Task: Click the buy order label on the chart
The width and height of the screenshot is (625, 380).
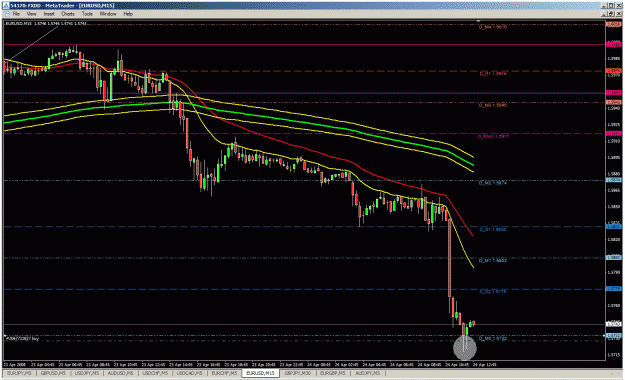Action: coord(22,339)
